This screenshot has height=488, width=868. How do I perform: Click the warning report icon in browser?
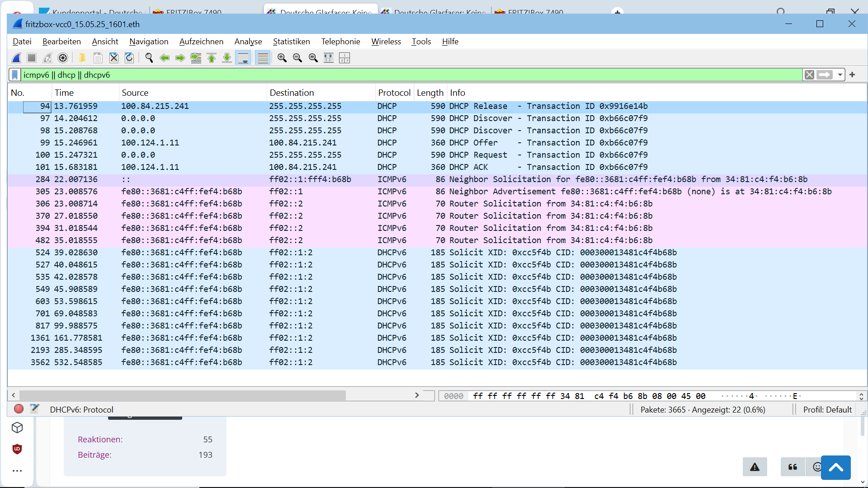click(755, 467)
